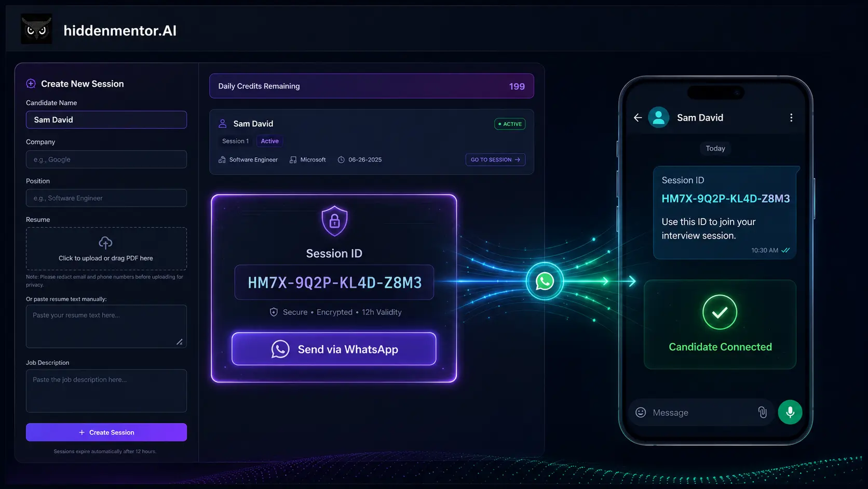868x489 pixels.
Task: Click the Session ID code in the chat bubble
Action: click(726, 199)
